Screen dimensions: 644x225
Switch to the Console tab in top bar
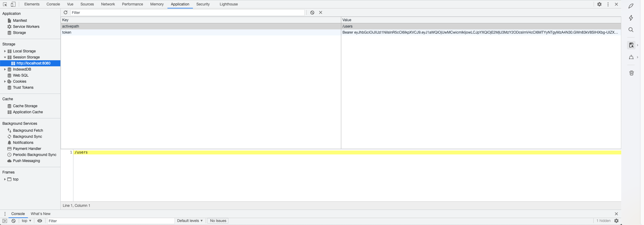[53, 4]
